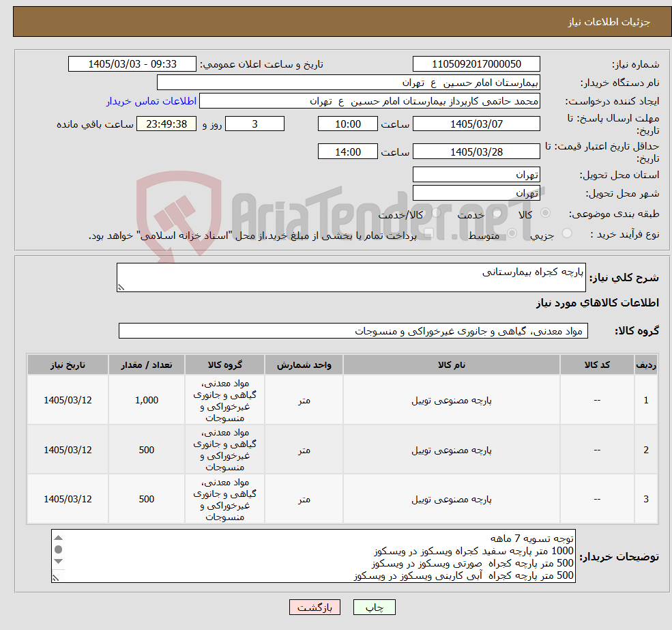Toggle the treasury documents payment checkbox
The image size is (672, 630).
(428, 233)
